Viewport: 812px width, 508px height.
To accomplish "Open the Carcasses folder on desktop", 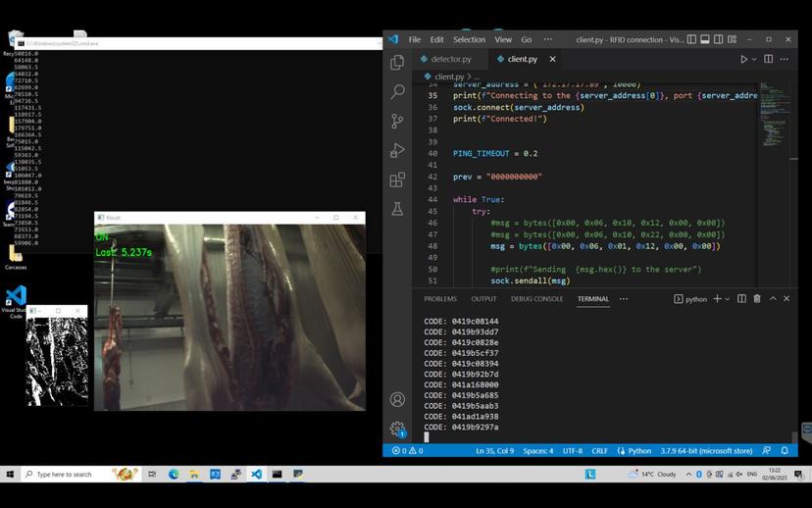I will point(16,257).
